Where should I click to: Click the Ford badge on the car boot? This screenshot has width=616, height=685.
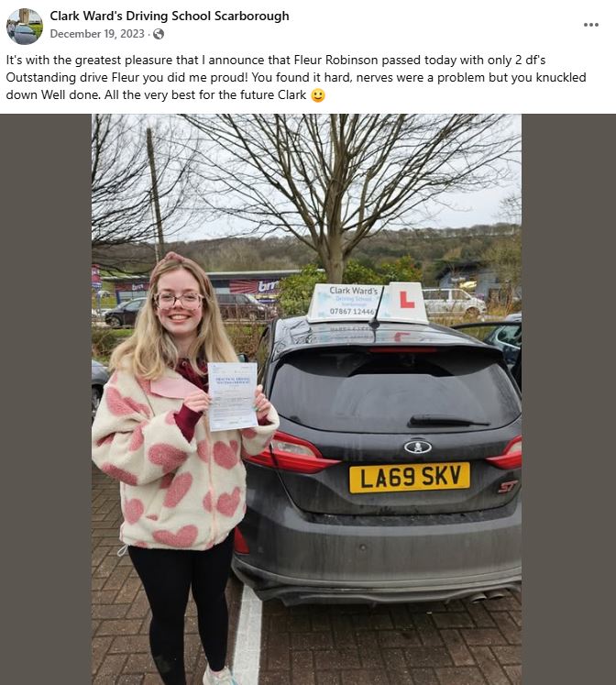point(417,447)
